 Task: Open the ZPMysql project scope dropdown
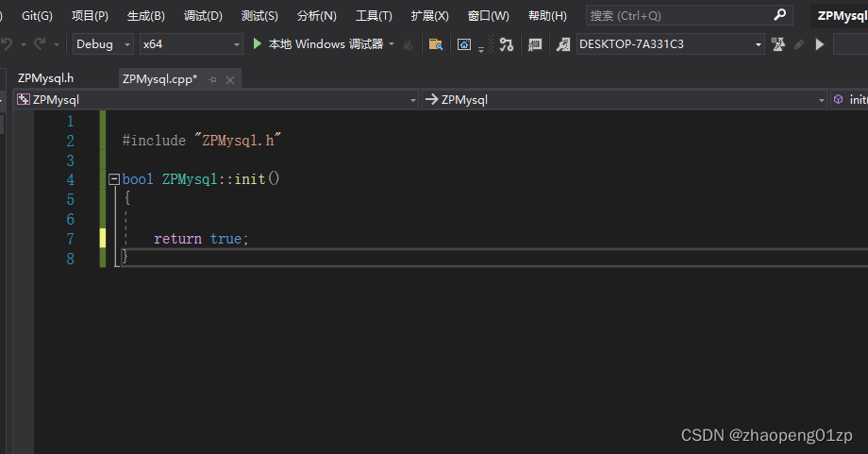click(x=216, y=100)
